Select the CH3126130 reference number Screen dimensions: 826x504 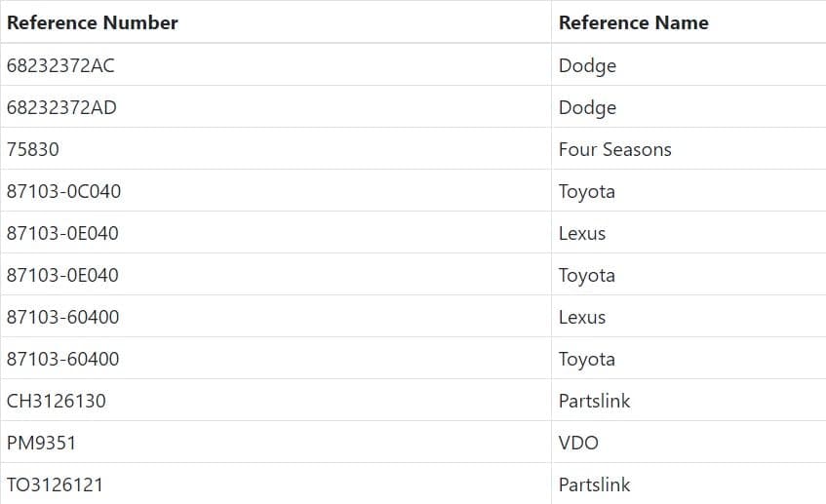(57, 402)
